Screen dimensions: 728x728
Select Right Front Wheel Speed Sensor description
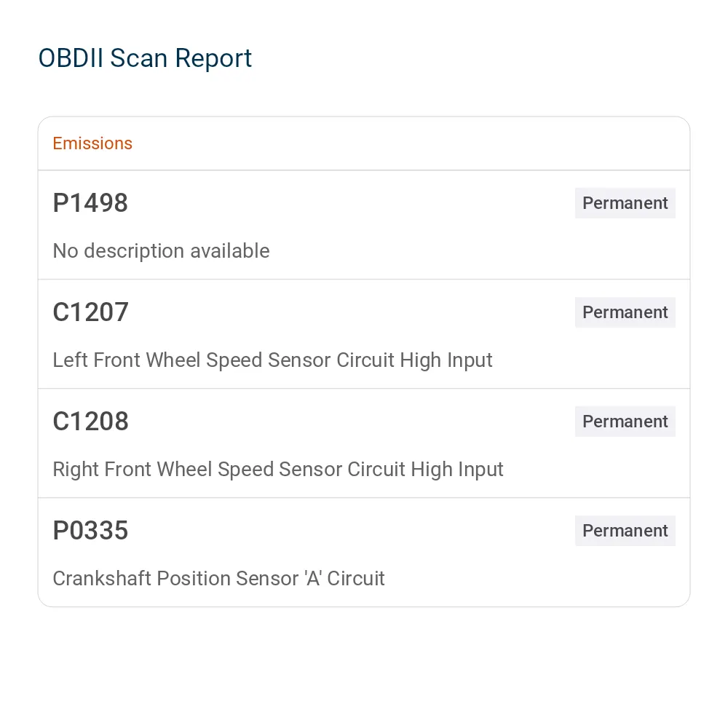coord(278,470)
